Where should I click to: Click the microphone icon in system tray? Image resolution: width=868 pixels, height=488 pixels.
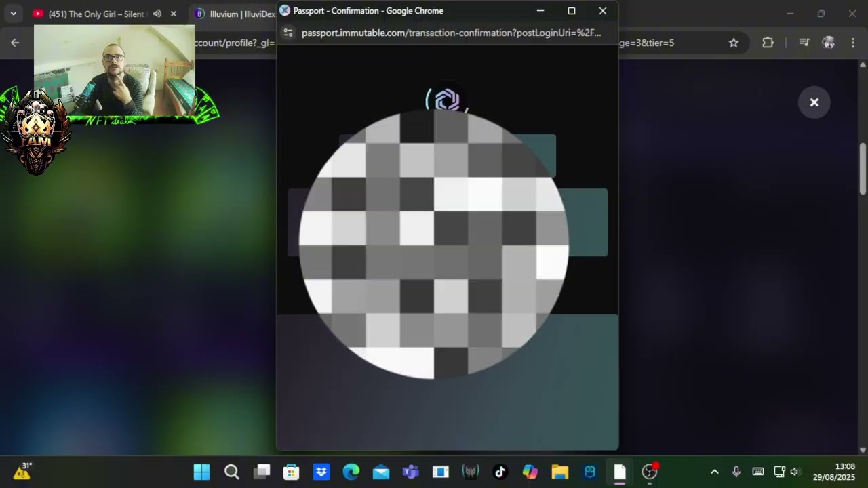pos(736,472)
